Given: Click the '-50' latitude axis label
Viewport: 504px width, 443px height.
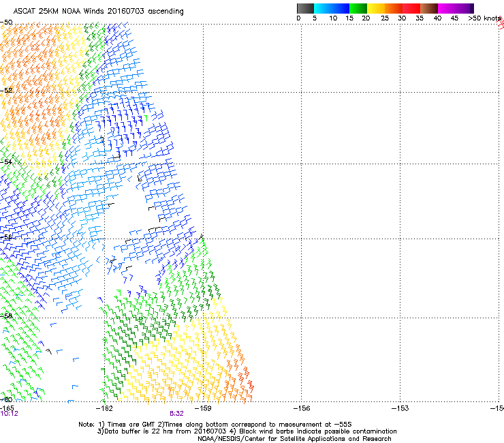Looking at the screenshot, I should click(6, 22).
